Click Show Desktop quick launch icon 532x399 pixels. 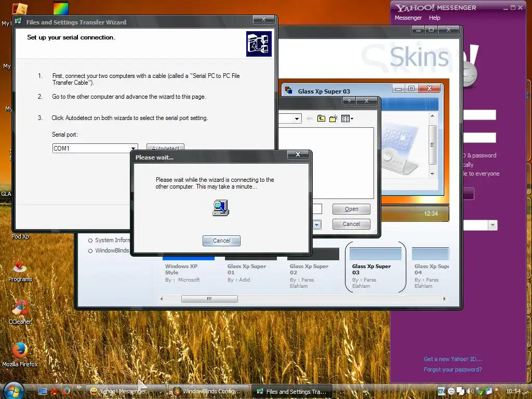pyautogui.click(x=43, y=391)
